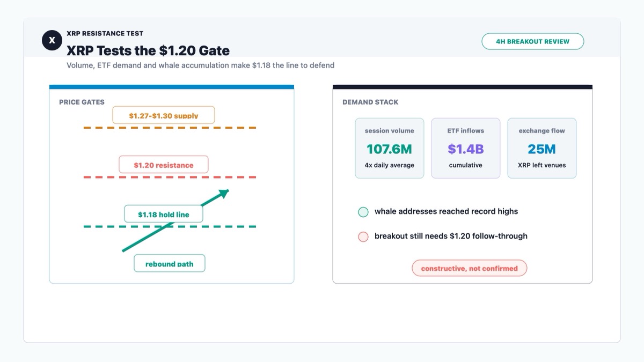Click the constructive, not confirmed badge
Viewport: 644px width, 362px height.
tap(470, 268)
